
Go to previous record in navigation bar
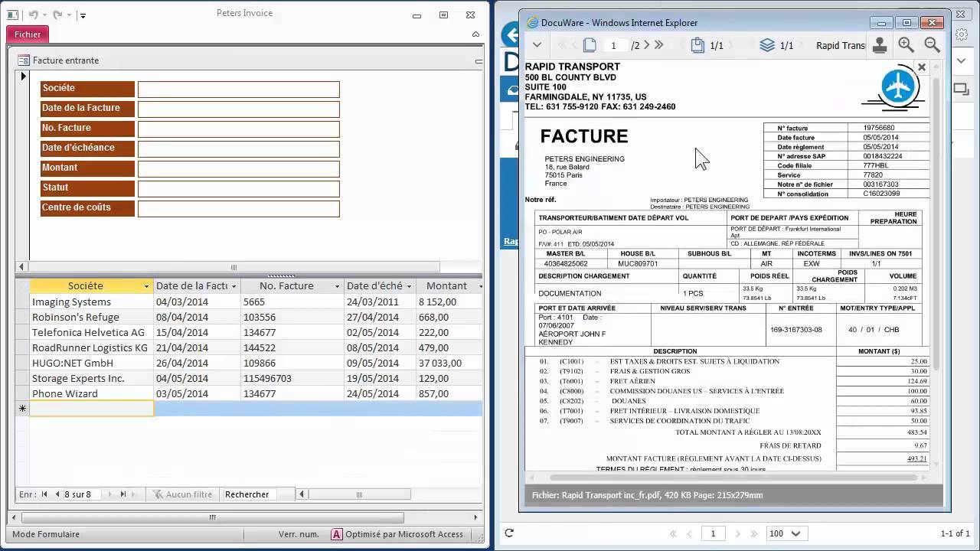tap(57, 494)
